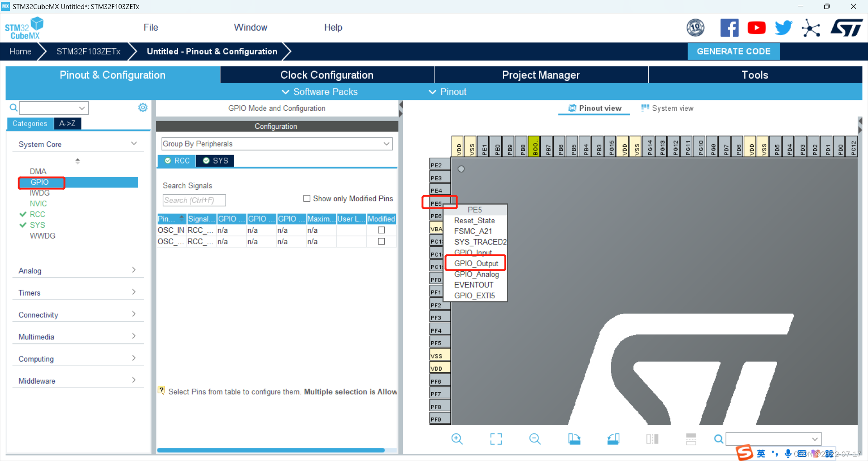Open the categories settings gear icon
This screenshot has height=461, width=868.
pyautogui.click(x=143, y=108)
